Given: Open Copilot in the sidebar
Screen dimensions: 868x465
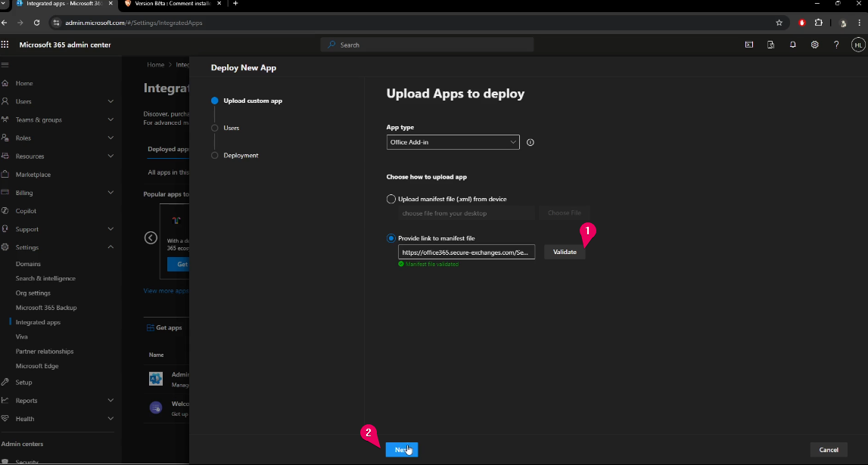Looking at the screenshot, I should [x=26, y=211].
